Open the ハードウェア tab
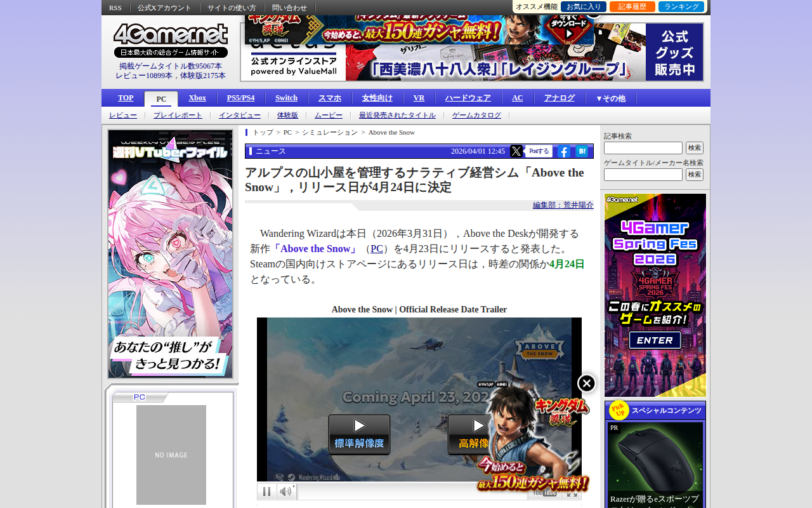Image resolution: width=812 pixels, height=508 pixels. [x=468, y=98]
